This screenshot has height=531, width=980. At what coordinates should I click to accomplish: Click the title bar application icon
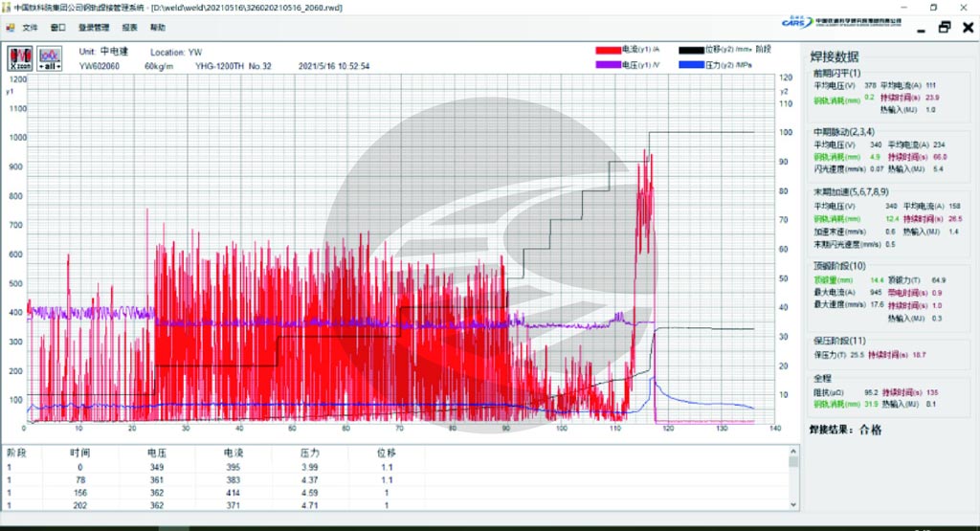pos(7,7)
